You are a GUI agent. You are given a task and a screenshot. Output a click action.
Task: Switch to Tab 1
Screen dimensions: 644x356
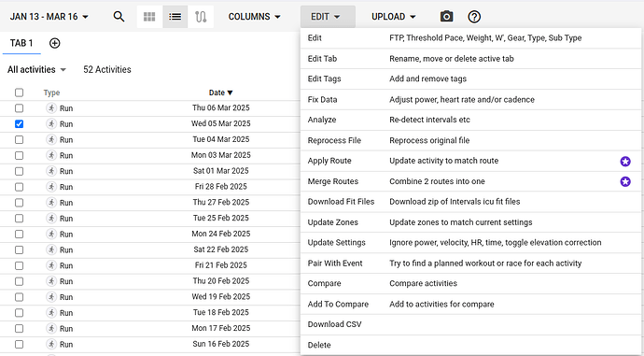coord(21,43)
